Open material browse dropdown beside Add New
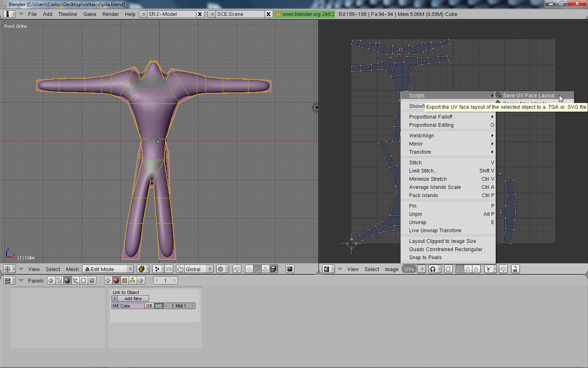Image resolution: width=588 pixels, height=368 pixels. pos(115,298)
